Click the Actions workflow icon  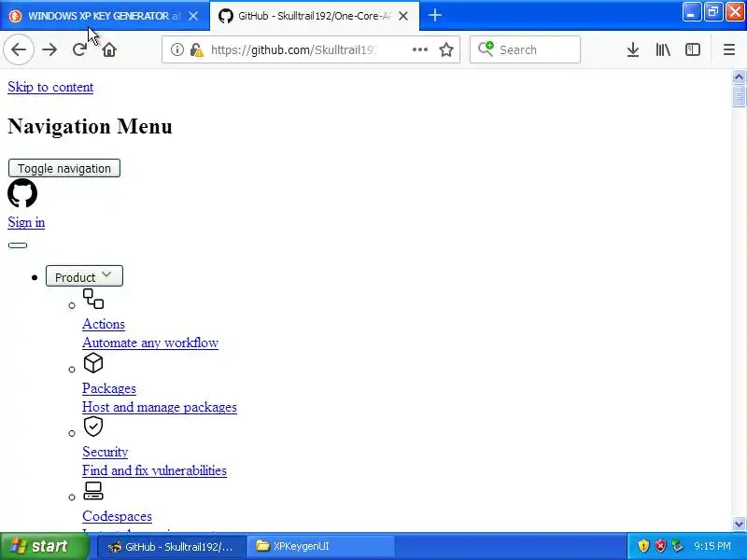tap(93, 299)
